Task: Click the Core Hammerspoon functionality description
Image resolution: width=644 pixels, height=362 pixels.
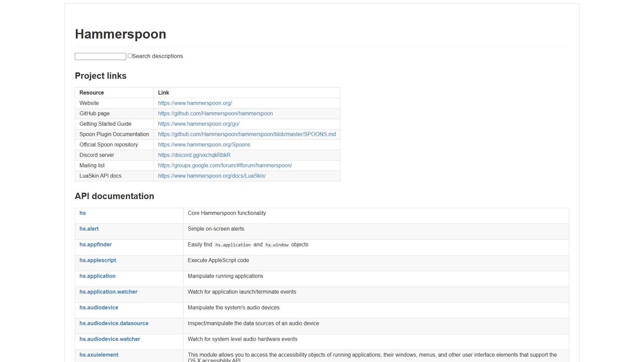Action: click(x=227, y=213)
